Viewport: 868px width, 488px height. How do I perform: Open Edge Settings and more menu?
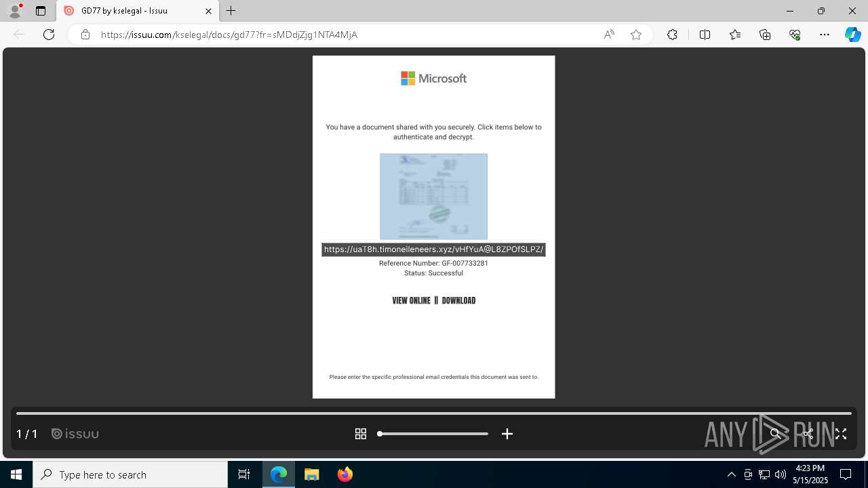click(x=825, y=35)
